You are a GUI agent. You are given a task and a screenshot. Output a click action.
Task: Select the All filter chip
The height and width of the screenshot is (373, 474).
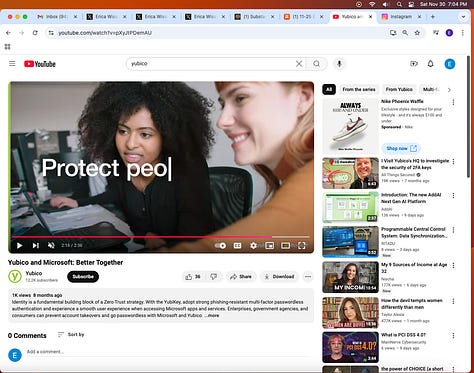[x=329, y=89]
